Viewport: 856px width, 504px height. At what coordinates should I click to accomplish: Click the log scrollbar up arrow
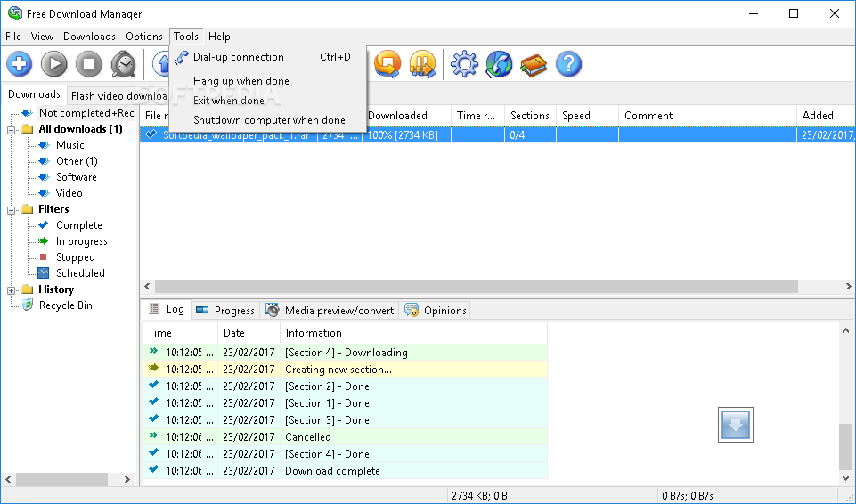[845, 330]
